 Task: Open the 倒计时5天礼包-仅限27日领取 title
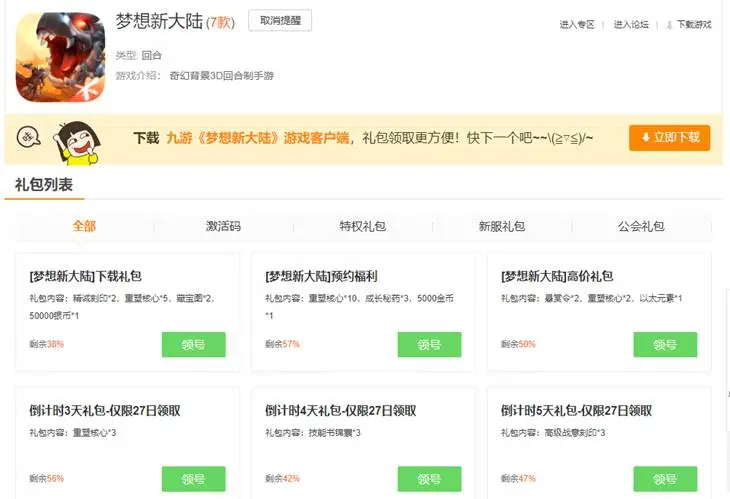[x=576, y=411]
